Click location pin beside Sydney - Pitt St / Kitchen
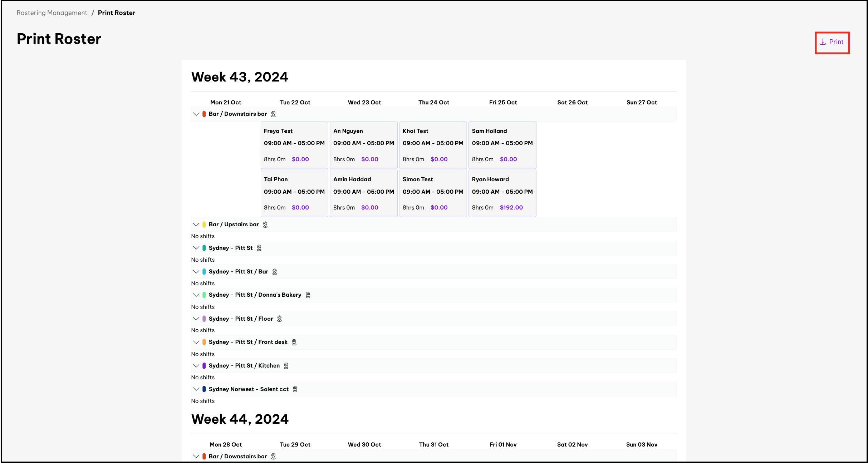Image resolution: width=868 pixels, height=463 pixels. coord(286,366)
